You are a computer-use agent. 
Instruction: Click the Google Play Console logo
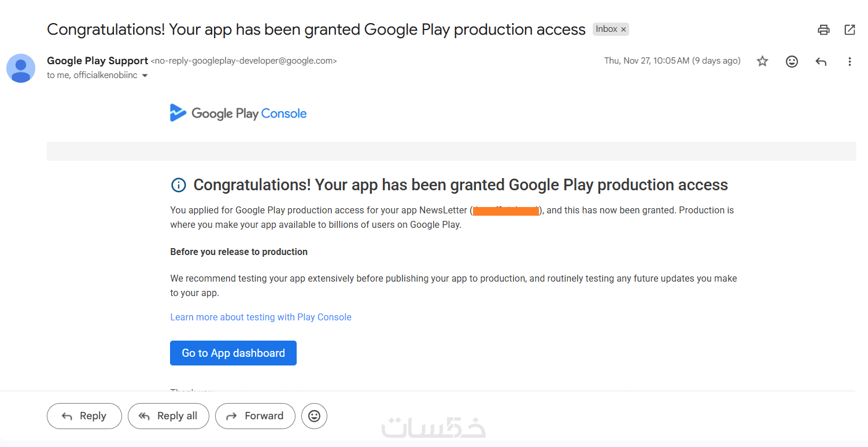(x=238, y=113)
